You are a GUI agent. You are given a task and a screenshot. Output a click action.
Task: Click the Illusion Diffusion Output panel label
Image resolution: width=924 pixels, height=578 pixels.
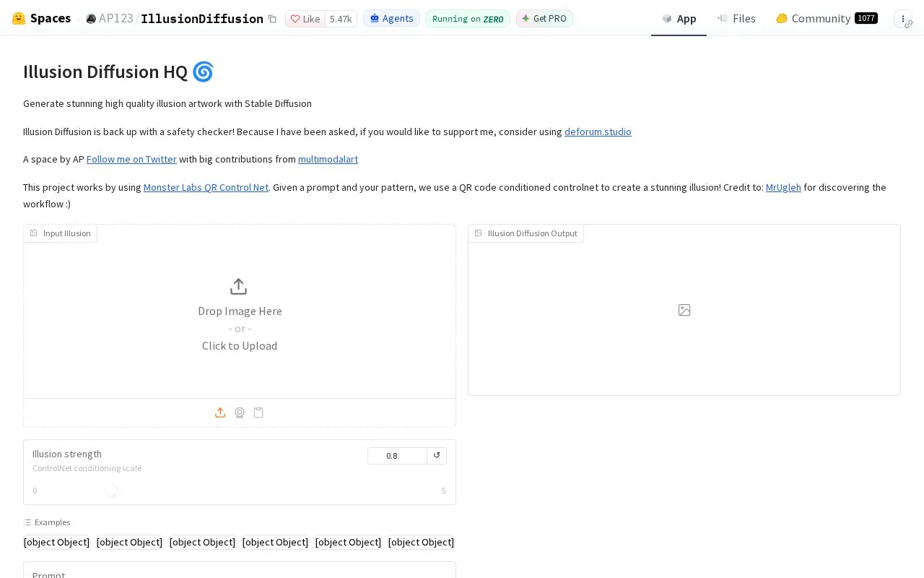526,233
